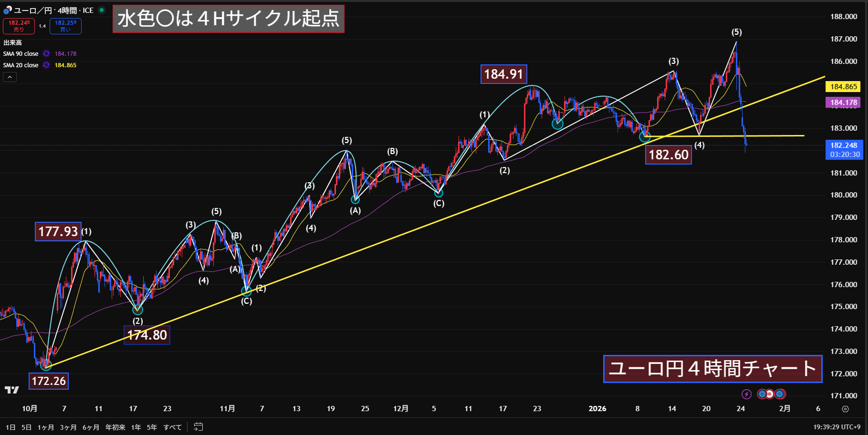Select the すべて time range
This screenshot has width=868, height=435.
pyautogui.click(x=172, y=427)
